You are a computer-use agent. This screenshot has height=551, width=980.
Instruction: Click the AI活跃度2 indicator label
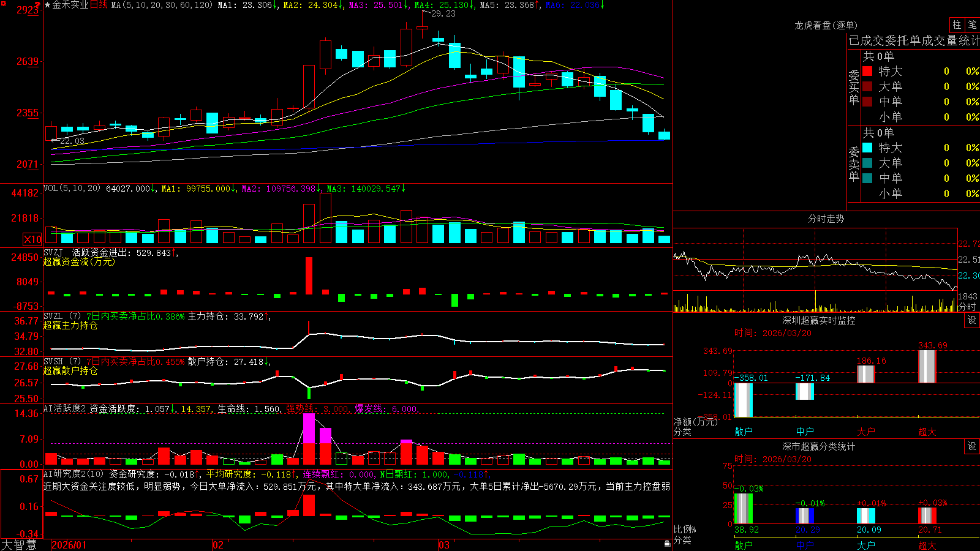click(x=65, y=409)
